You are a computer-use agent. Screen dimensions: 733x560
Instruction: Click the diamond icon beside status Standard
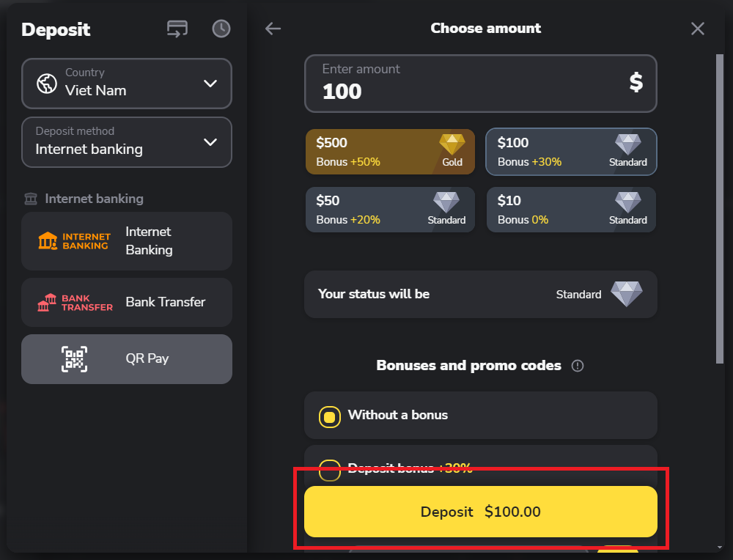627,294
